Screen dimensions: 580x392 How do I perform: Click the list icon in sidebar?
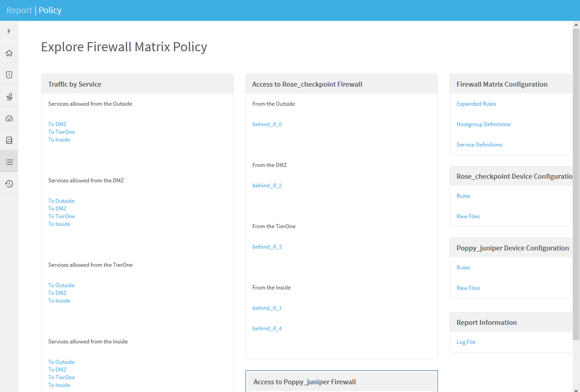(x=9, y=162)
